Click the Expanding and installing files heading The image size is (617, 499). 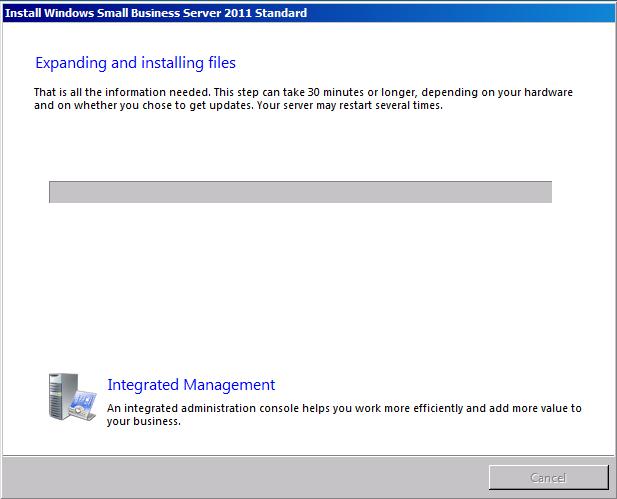(135, 63)
